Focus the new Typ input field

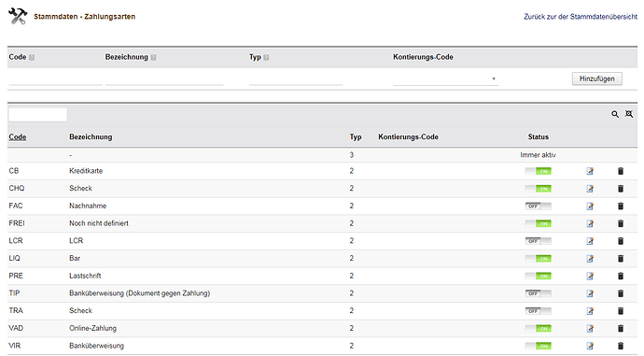click(x=296, y=78)
